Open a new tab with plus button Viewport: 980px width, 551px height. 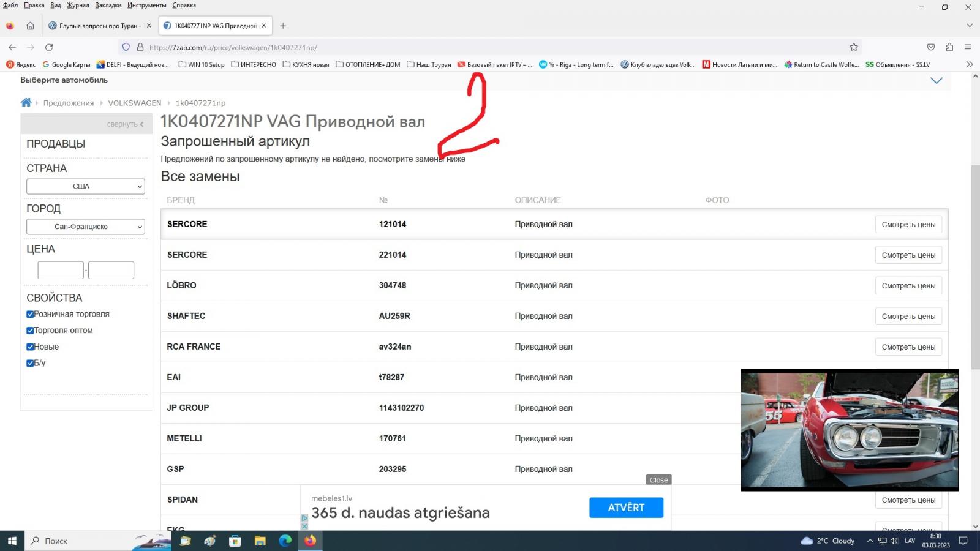click(283, 26)
